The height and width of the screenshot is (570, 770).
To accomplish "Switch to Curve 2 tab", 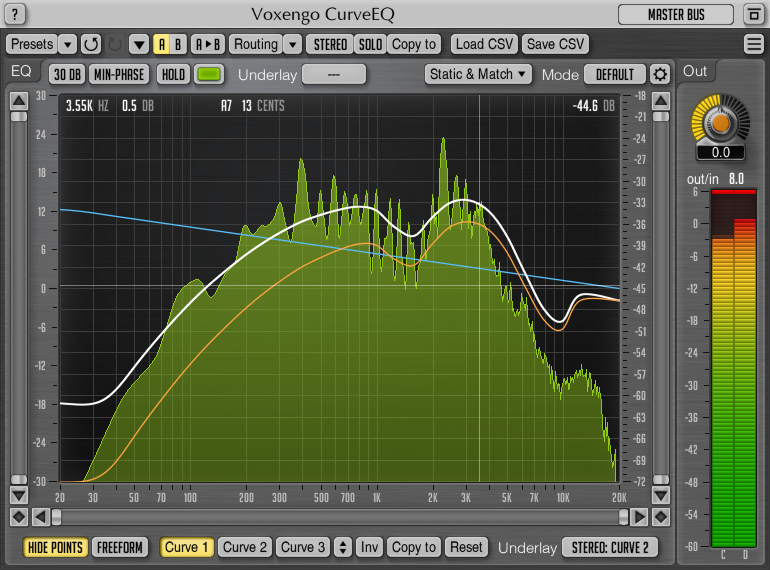I will [245, 547].
